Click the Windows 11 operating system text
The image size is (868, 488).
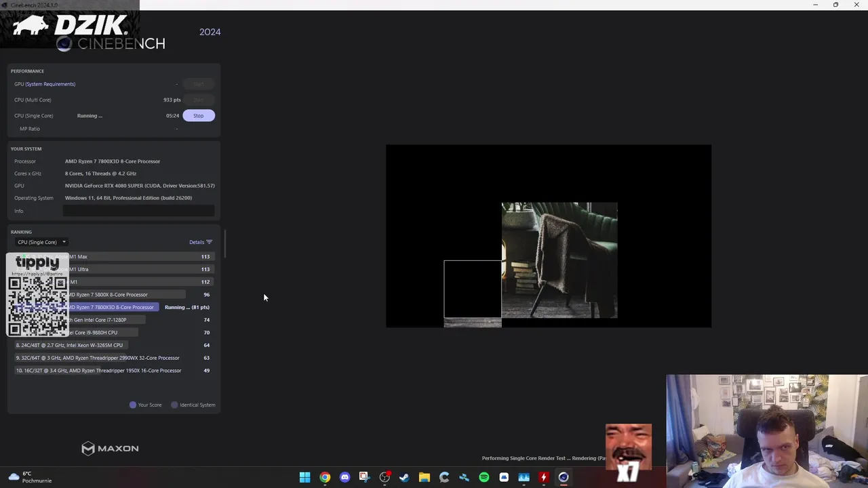128,198
